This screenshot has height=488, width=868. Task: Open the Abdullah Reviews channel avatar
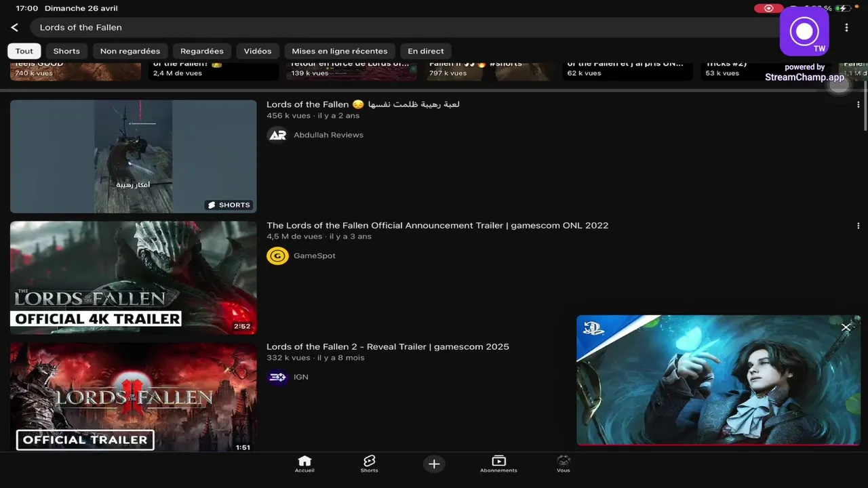(277, 135)
